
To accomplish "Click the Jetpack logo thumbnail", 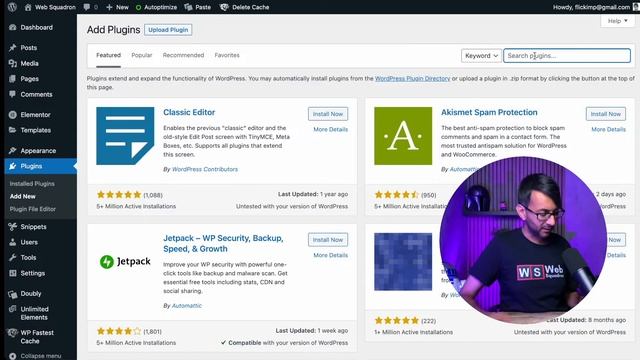I will point(125,262).
